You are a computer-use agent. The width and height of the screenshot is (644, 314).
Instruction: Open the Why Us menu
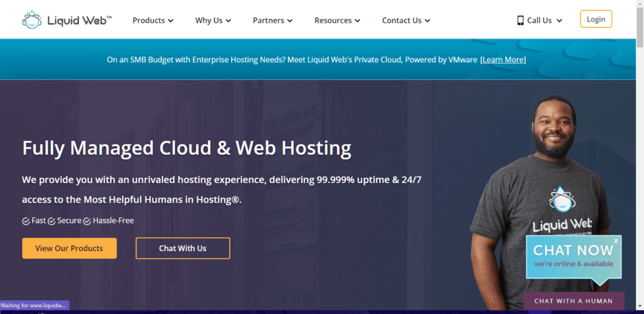point(213,20)
